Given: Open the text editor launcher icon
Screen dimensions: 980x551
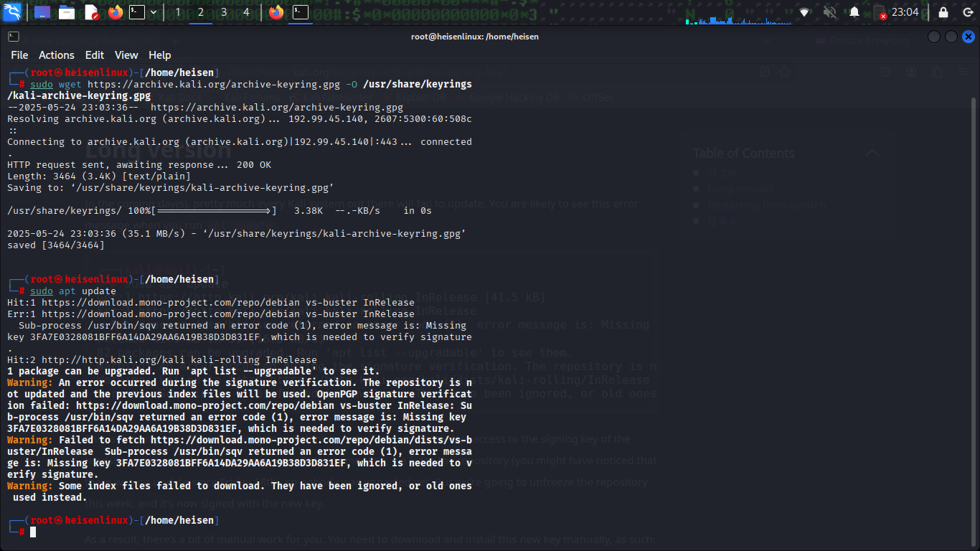Looking at the screenshot, I should click(x=92, y=12).
